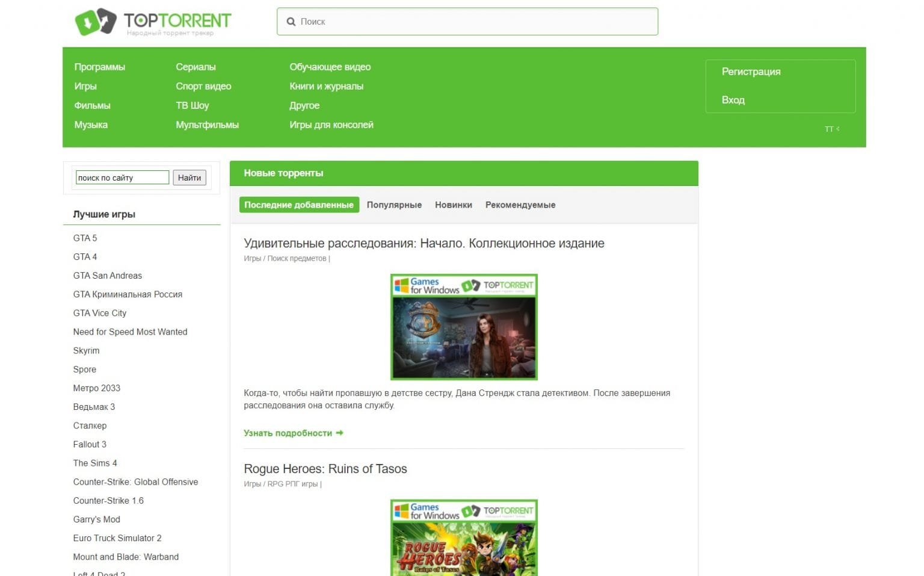Open the ТВ Шоу category
Image resolution: width=924 pixels, height=576 pixels.
tap(192, 105)
